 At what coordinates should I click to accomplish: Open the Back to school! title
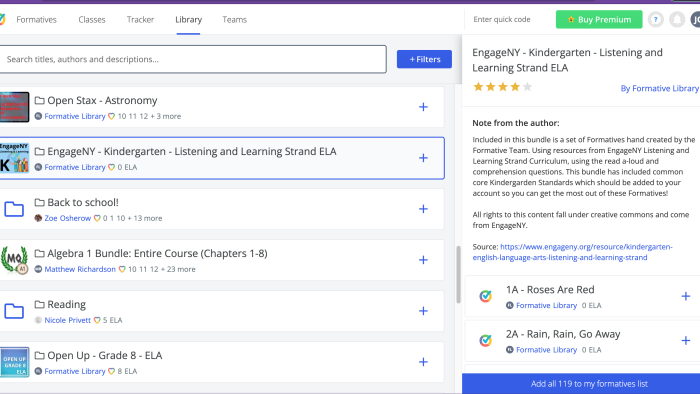83,203
